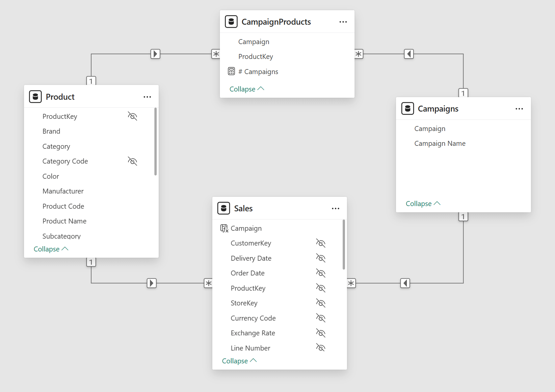Select the Manufacturer field in Product table
This screenshot has height=392, width=555.
63,191
